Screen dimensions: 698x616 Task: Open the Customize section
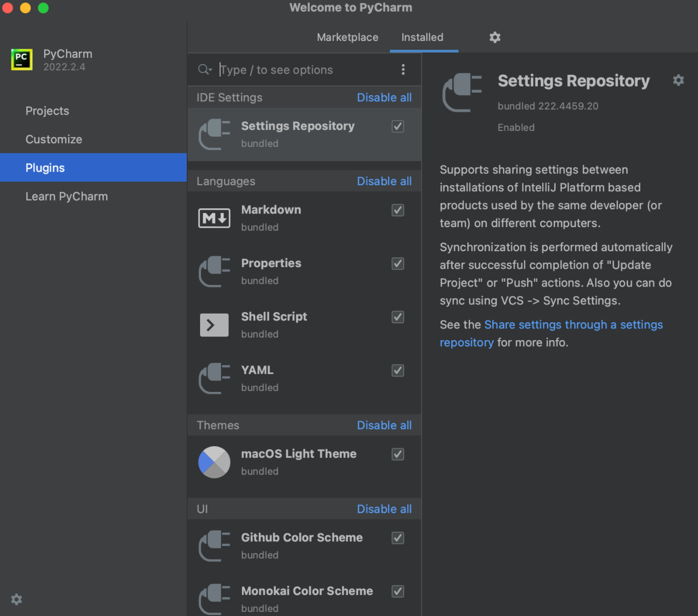pos(93,139)
